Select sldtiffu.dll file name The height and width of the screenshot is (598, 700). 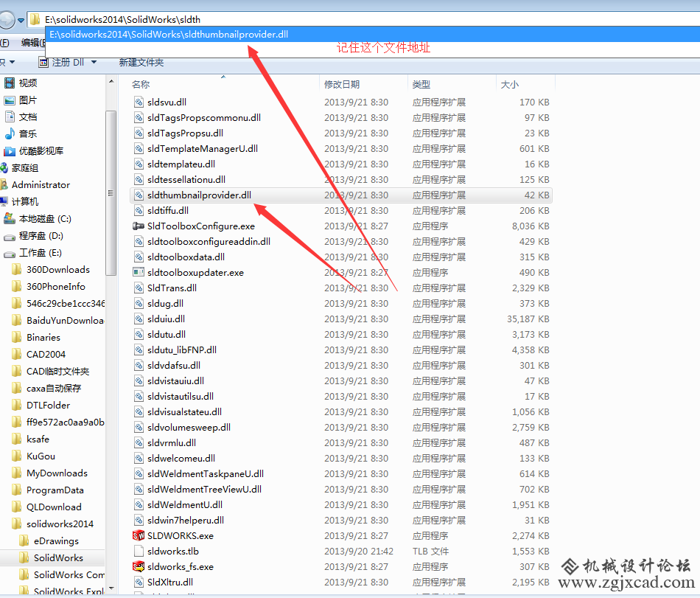point(168,211)
